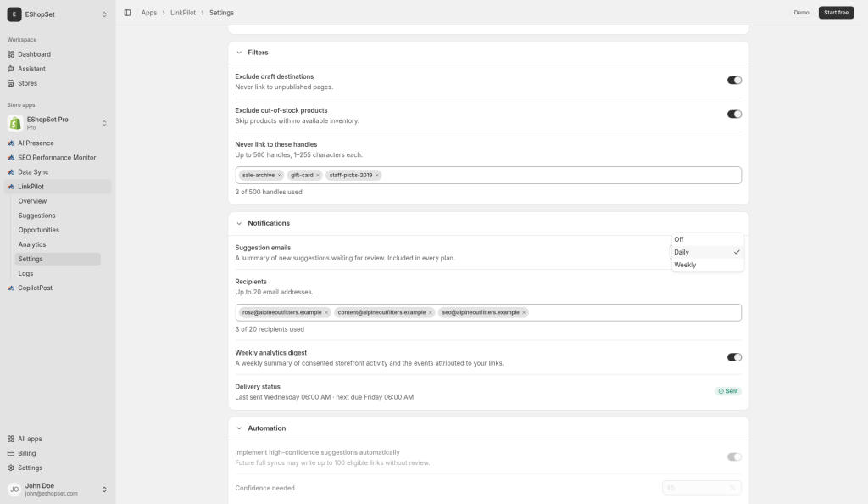Image resolution: width=868 pixels, height=504 pixels.
Task: Click the EShopSet workspace logo
Action: click(14, 14)
